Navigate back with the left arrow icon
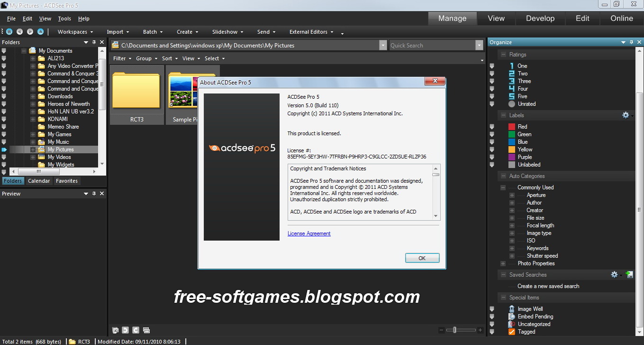 [x=19, y=32]
